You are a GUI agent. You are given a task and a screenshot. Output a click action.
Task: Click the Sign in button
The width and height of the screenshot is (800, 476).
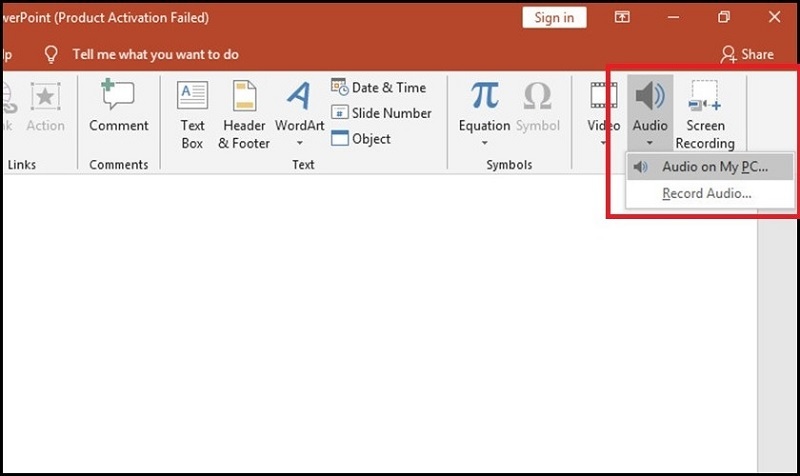point(554,17)
